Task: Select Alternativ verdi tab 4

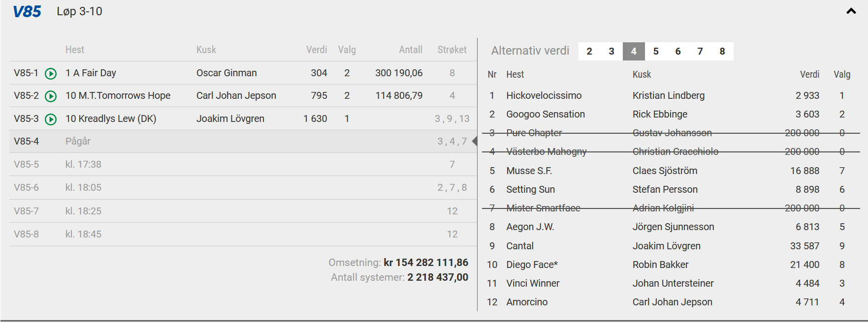Action: tap(634, 51)
